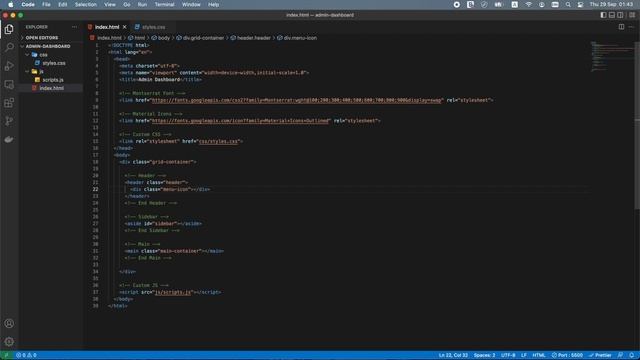Viewport: 640px width, 360px height.
Task: Click the feedback icon in status bar
Action: 620,355
